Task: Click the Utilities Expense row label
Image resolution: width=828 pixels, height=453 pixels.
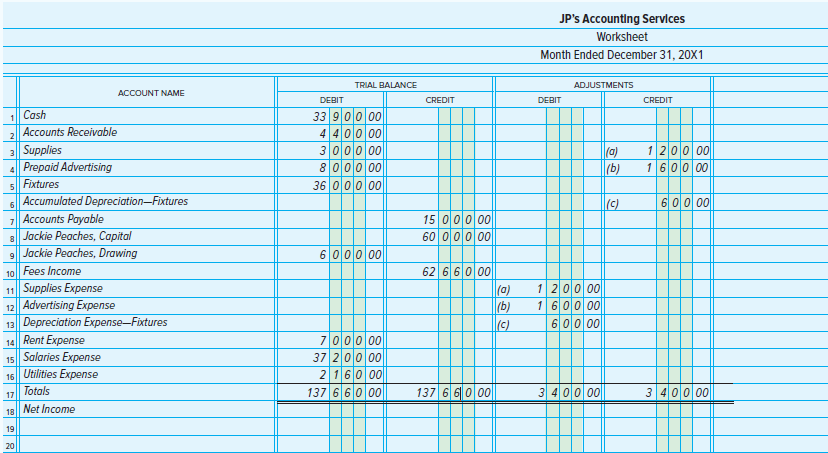Action: [60, 375]
